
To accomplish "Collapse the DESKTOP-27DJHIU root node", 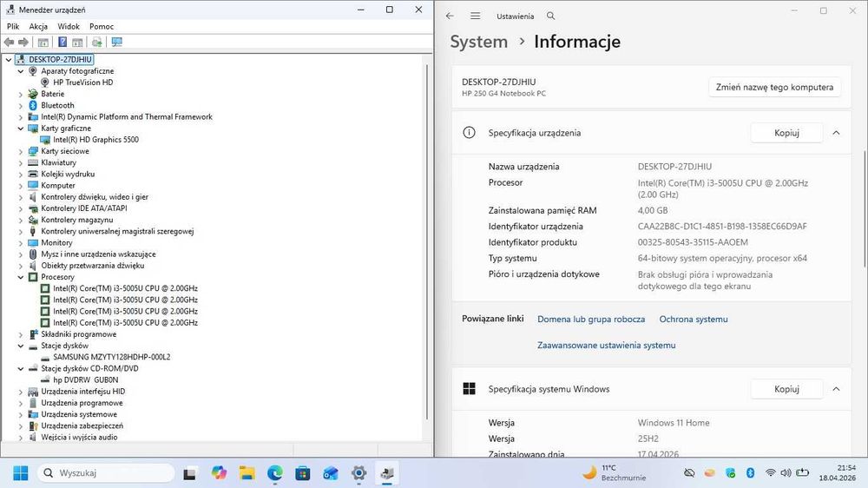I will click(x=9, y=59).
